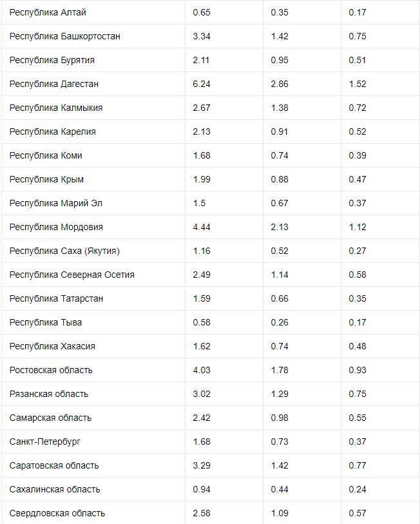Click the Республика Северная Осетия name
The width and height of the screenshot is (420, 524).
[x=72, y=275]
